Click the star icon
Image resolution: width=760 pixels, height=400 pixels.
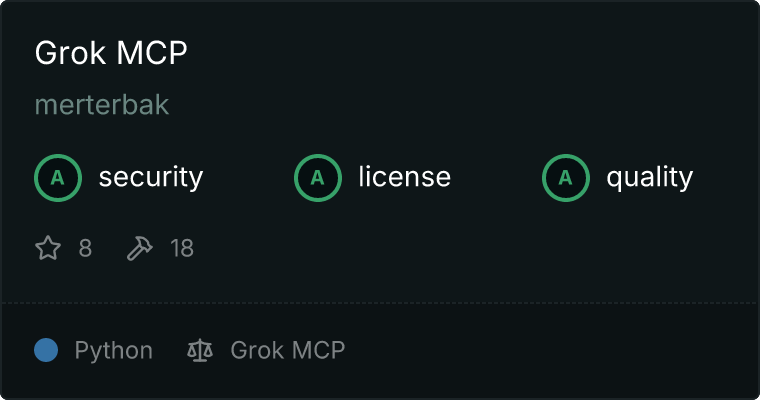(48, 248)
